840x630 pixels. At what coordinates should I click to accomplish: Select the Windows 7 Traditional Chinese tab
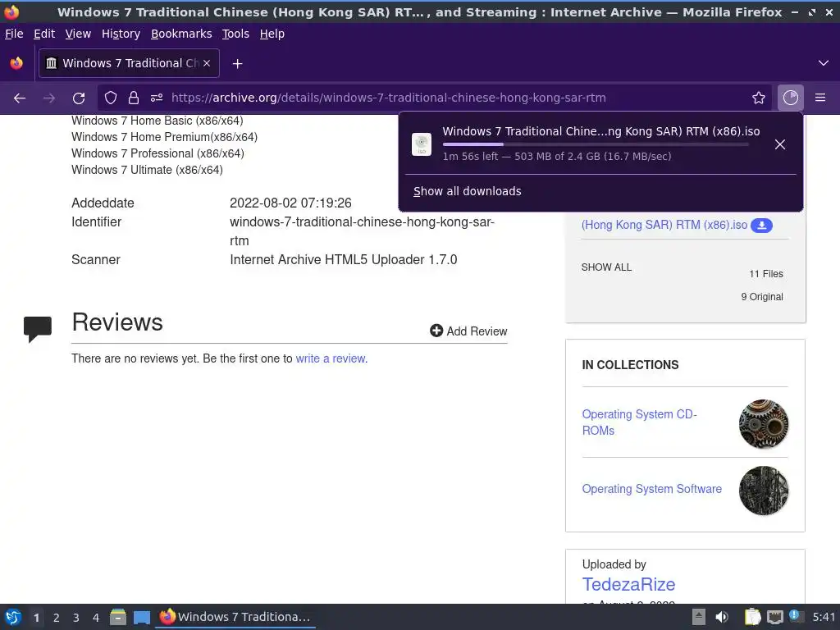click(129, 63)
